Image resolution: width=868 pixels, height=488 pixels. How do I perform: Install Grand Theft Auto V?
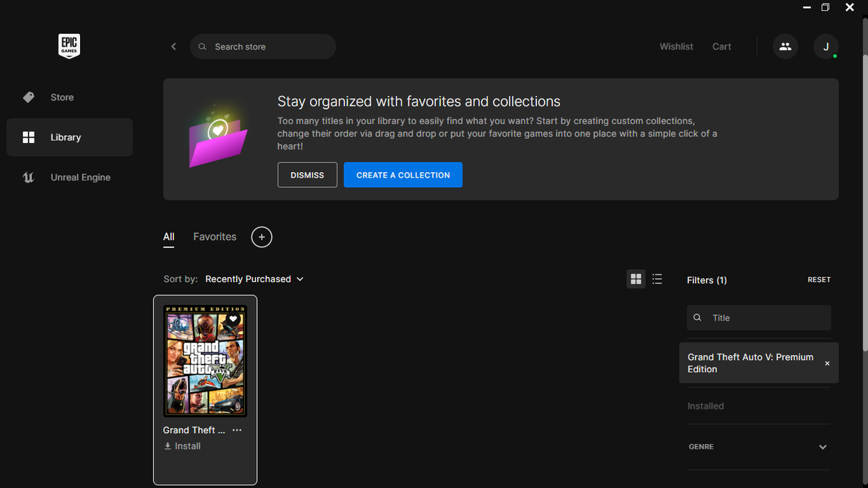pyautogui.click(x=182, y=446)
